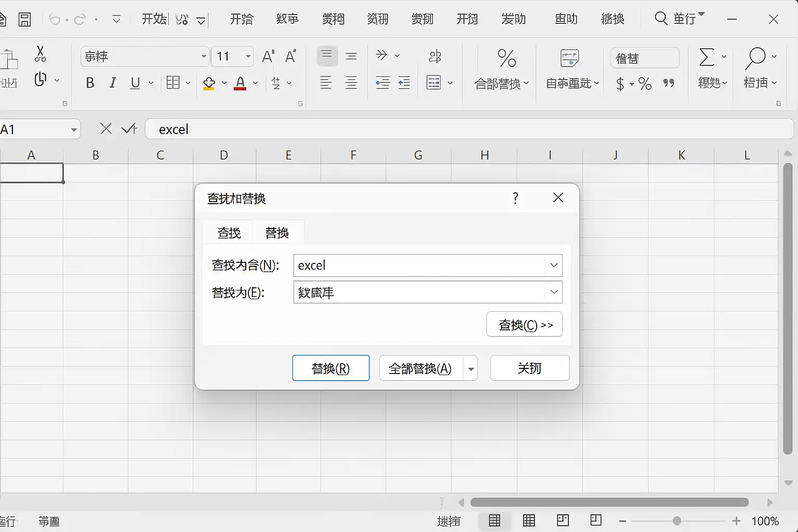
Task: Click the Cut scissors icon
Action: [40, 54]
